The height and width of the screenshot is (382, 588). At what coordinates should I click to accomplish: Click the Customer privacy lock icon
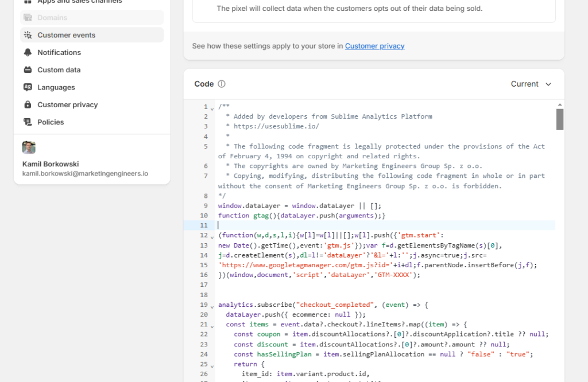pyautogui.click(x=28, y=105)
